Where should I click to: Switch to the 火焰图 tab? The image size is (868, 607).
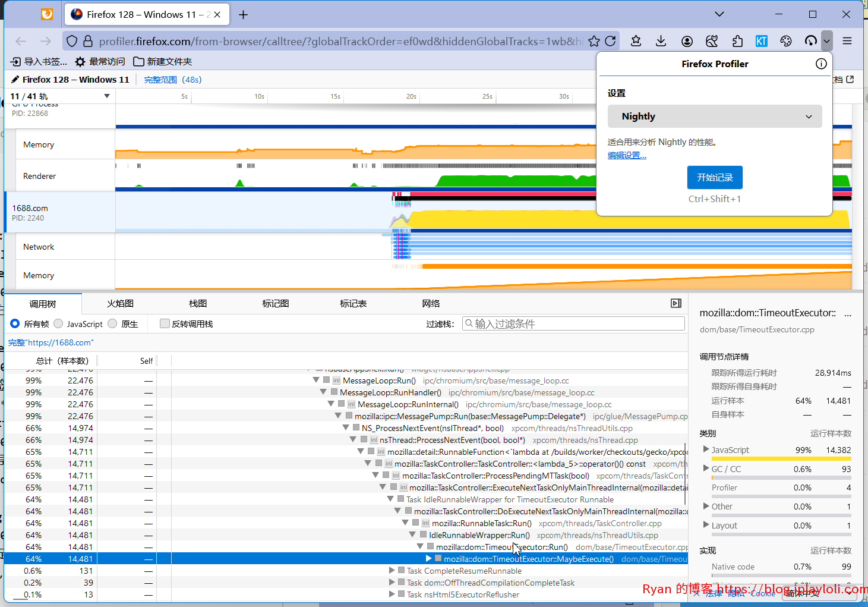point(120,303)
